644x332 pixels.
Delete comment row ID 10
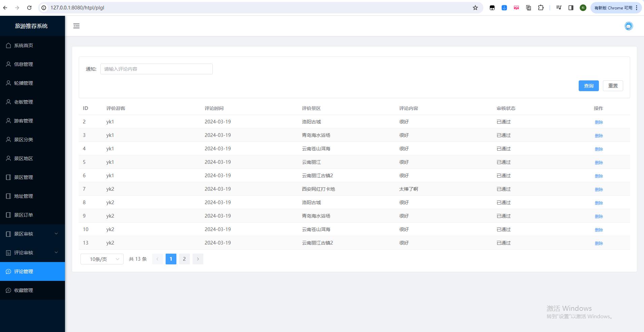tap(599, 230)
